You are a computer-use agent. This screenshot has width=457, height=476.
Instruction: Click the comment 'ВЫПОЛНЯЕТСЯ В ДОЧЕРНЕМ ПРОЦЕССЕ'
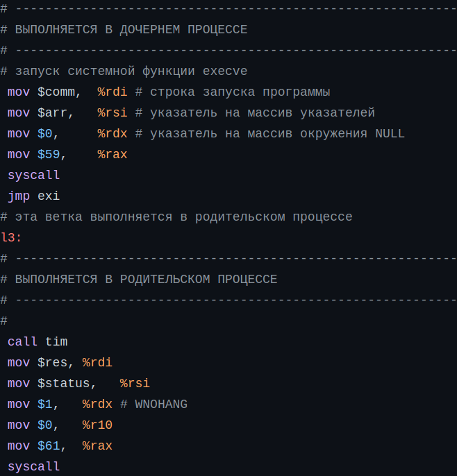(131, 30)
